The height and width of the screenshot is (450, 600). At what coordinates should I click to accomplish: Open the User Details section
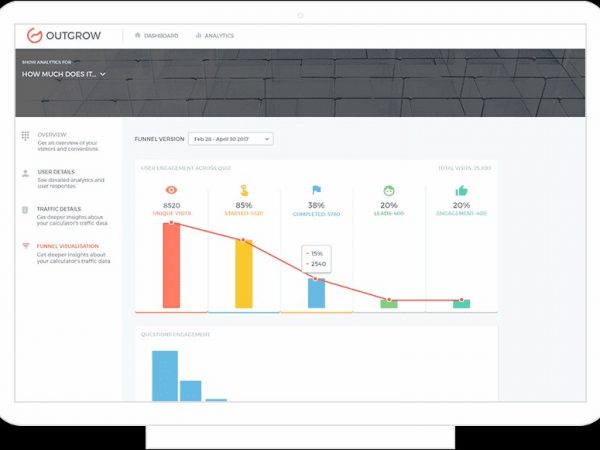coord(57,171)
